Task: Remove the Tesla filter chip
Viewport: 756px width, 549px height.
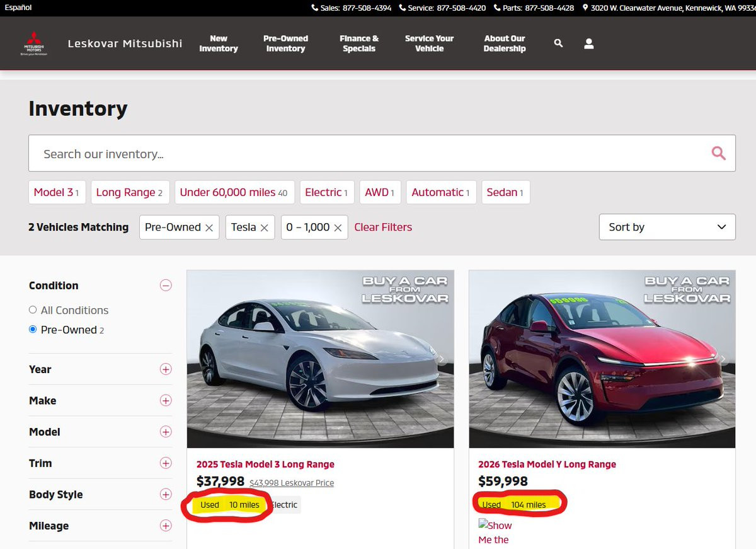Action: point(264,228)
